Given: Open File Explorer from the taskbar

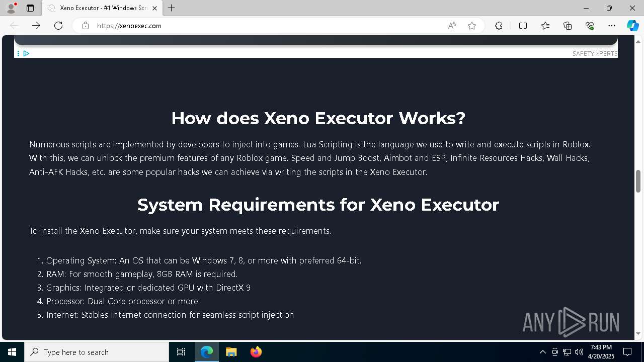Looking at the screenshot, I should 231,352.
